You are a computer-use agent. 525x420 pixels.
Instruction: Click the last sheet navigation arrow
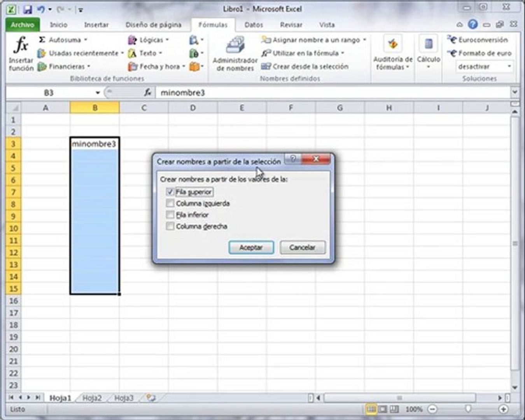point(38,397)
